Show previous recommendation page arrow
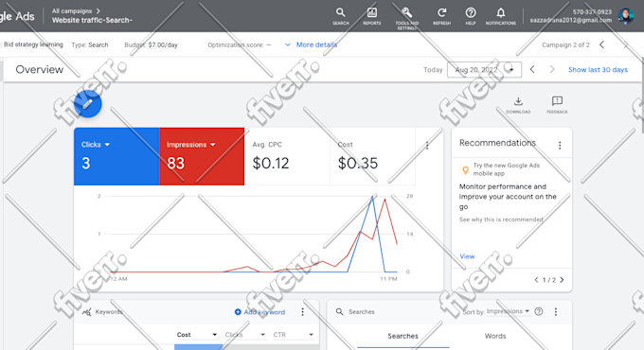644x350 pixels. point(536,280)
